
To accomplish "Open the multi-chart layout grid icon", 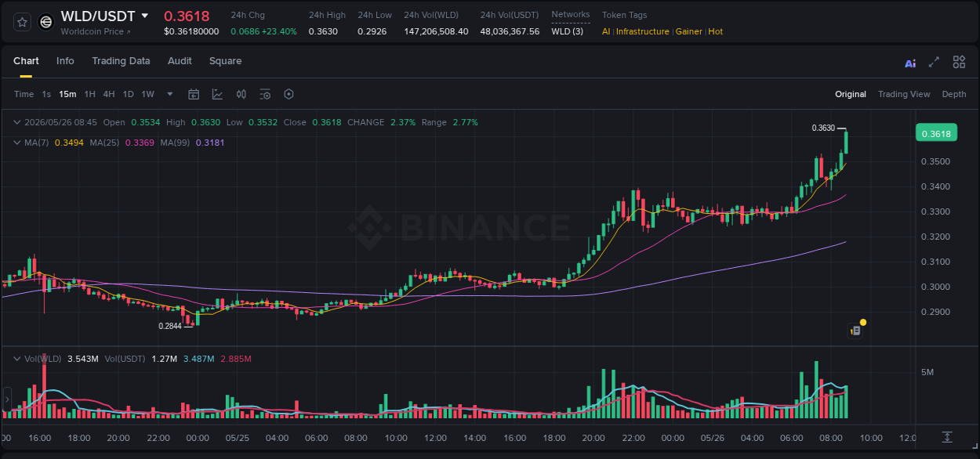I will (x=959, y=62).
